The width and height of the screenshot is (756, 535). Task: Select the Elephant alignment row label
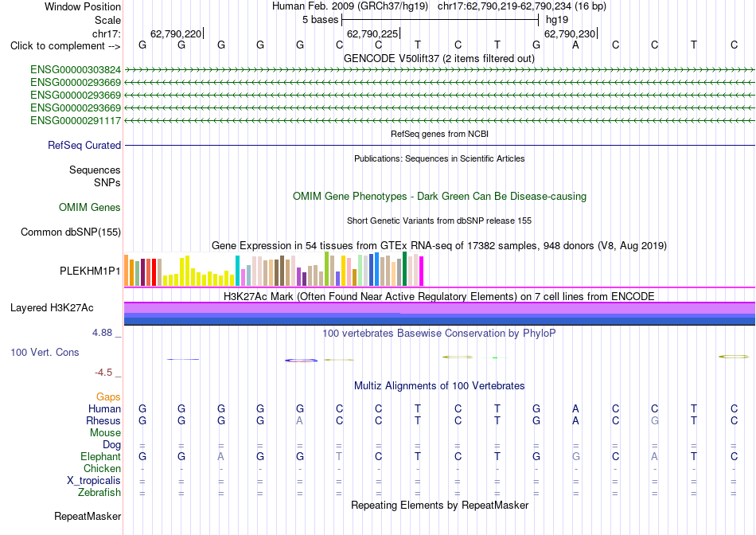coord(100,457)
